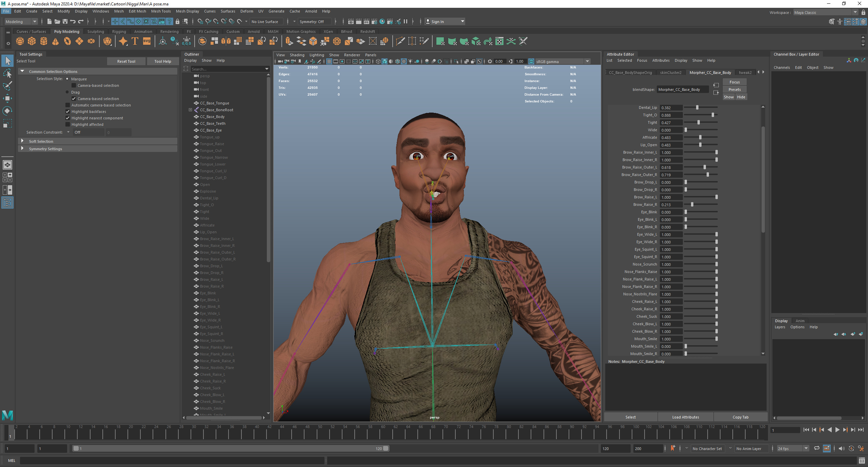Image resolution: width=868 pixels, height=467 pixels.
Task: Enable Highlight affected checkbox
Action: 68,124
